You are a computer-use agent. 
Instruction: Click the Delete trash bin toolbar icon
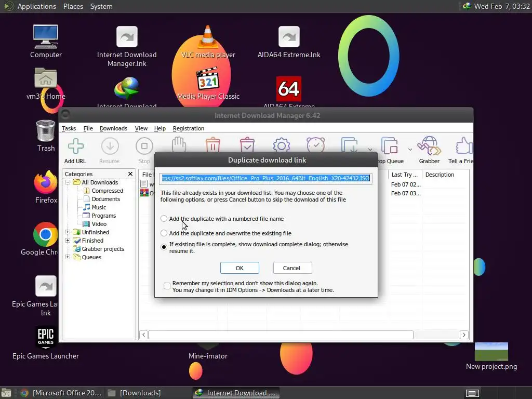point(213,144)
